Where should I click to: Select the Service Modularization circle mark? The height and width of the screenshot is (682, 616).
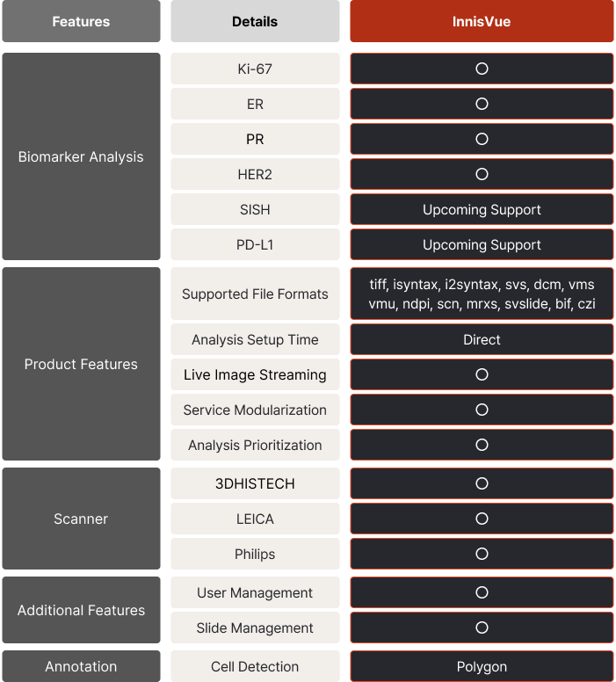(x=482, y=410)
